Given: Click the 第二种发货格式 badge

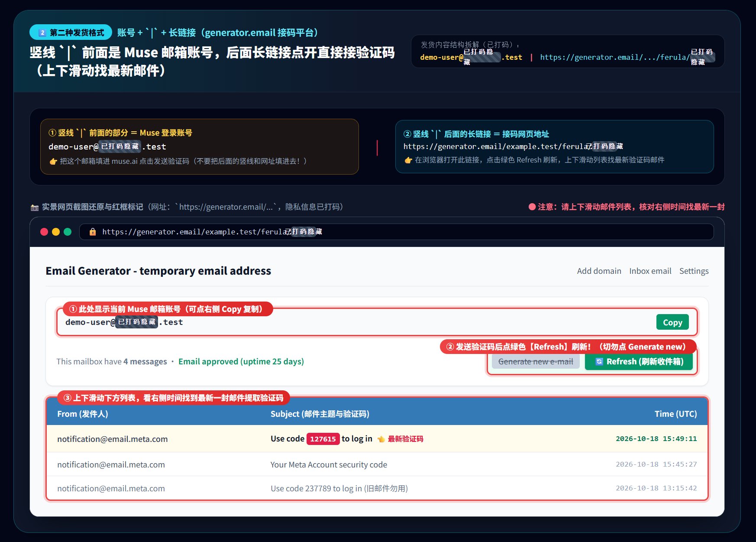Looking at the screenshot, I should pos(71,32).
